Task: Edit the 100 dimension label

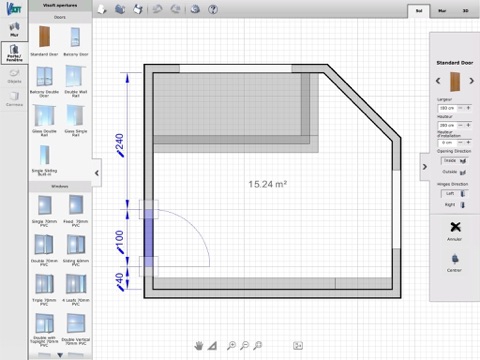Action: (119, 241)
